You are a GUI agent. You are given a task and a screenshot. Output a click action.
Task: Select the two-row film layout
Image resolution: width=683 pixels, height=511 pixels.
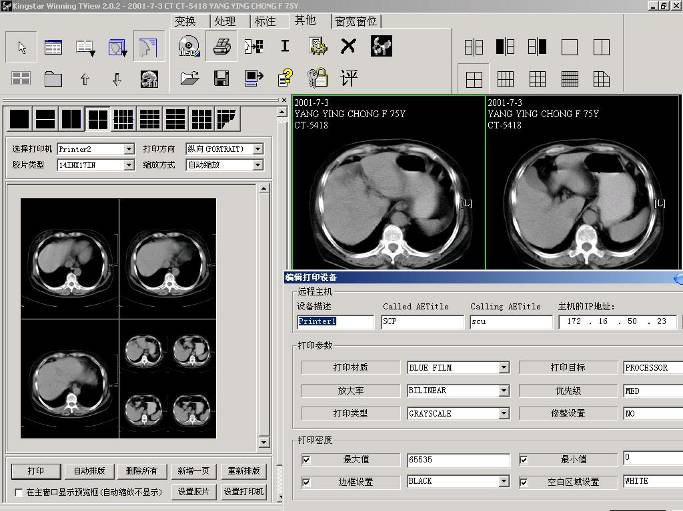tap(45, 119)
